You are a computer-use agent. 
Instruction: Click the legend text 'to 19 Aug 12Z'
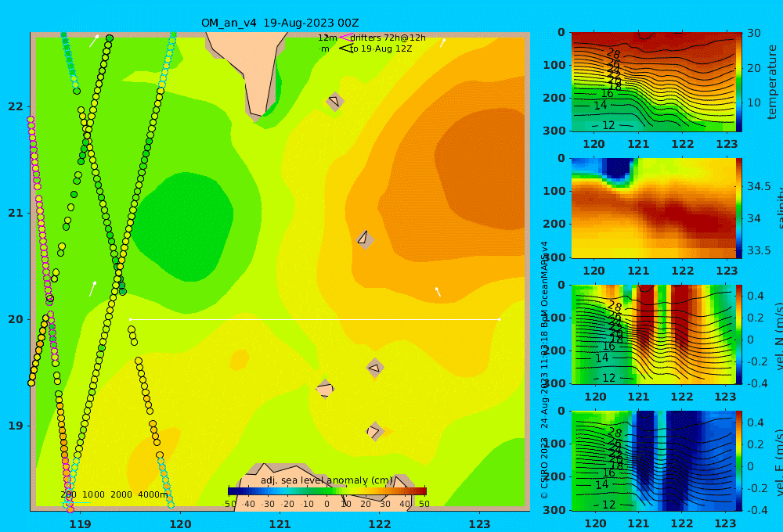381,49
